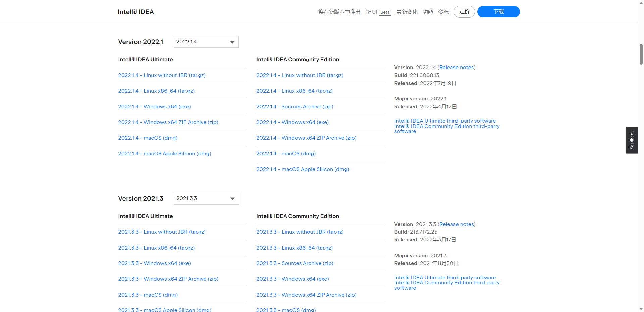644x312 pixels.
Task: Download Community 2022.1.4 Linux without JBR
Action: pyautogui.click(x=300, y=75)
